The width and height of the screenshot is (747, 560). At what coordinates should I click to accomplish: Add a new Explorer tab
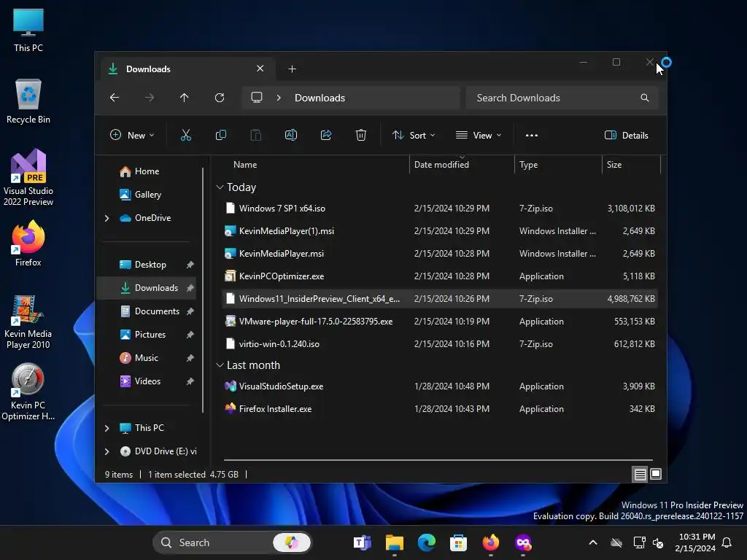click(x=292, y=69)
